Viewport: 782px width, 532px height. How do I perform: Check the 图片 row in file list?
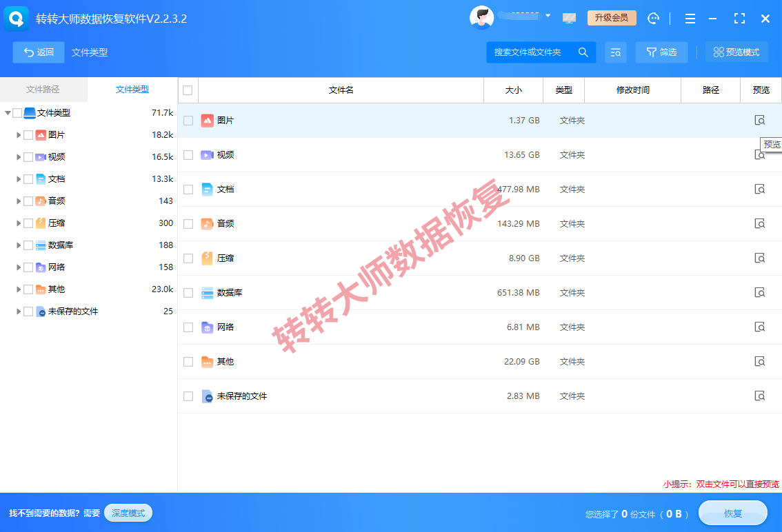(x=188, y=120)
